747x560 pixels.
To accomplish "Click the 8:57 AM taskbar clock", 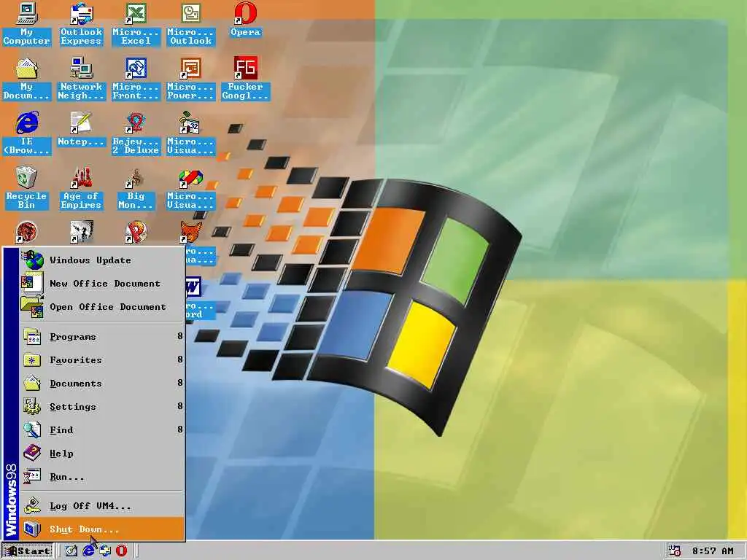I will 713,551.
